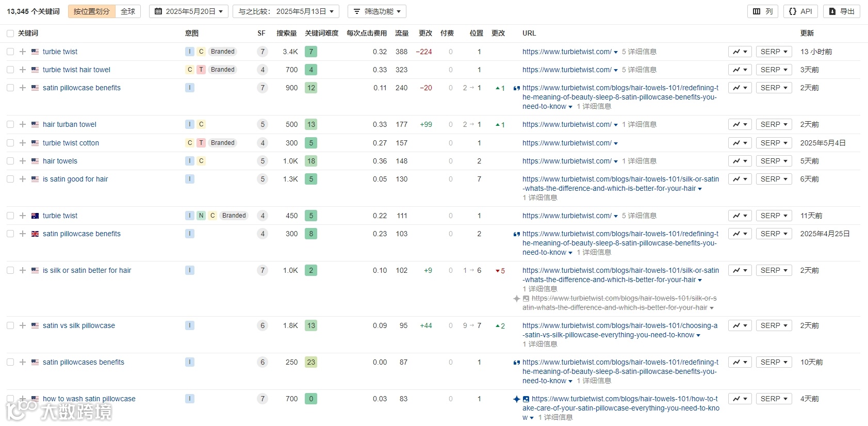This screenshot has height=426, width=868.
Task: Click the intent 'N' badge for Australian 'turbie twist'
Action: 201,216
